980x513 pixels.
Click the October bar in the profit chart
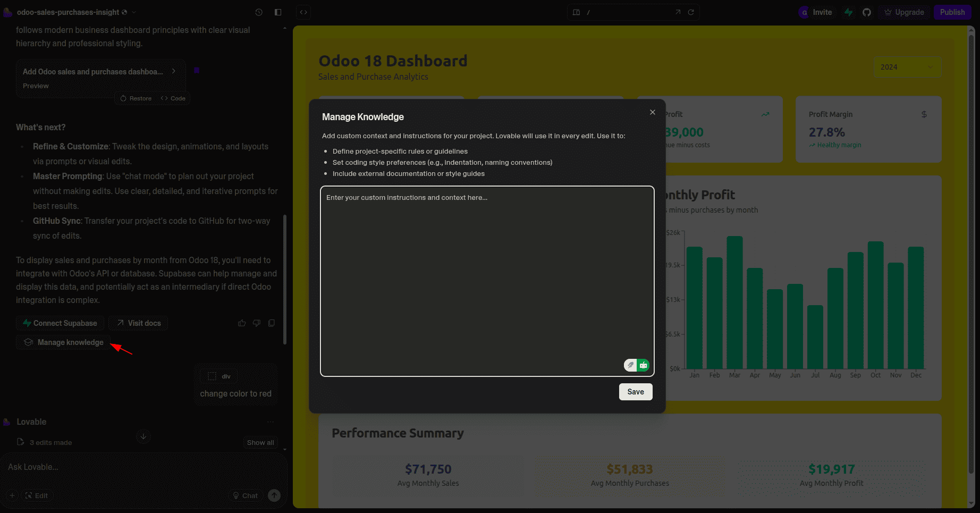coord(876,305)
